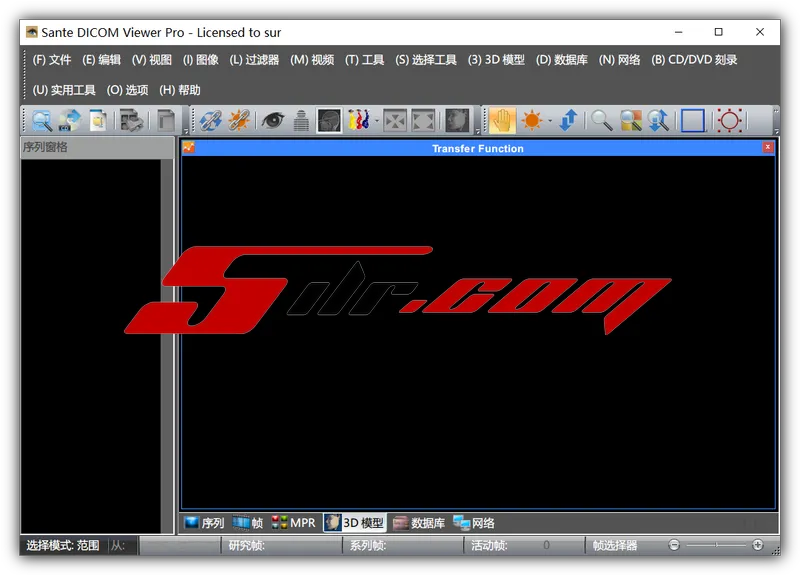Select the blue rectangle selection tool

pyautogui.click(x=693, y=120)
